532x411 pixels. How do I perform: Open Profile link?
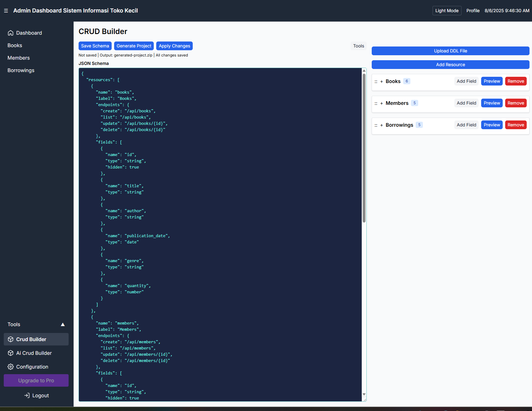[473, 11]
